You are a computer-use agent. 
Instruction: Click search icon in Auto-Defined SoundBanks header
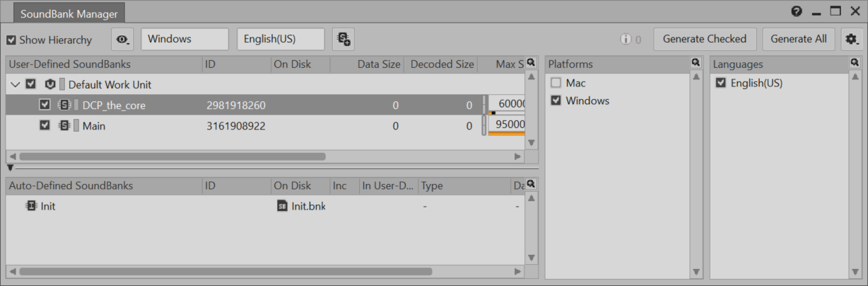[x=531, y=184]
